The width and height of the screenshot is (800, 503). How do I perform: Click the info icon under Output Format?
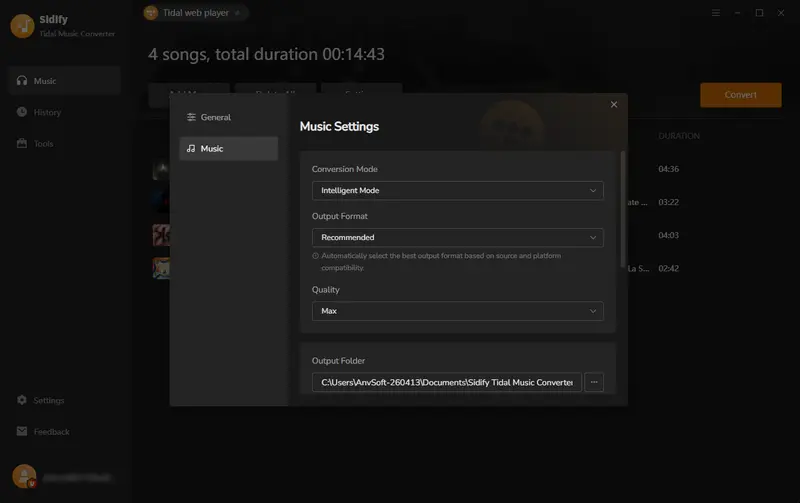315,256
